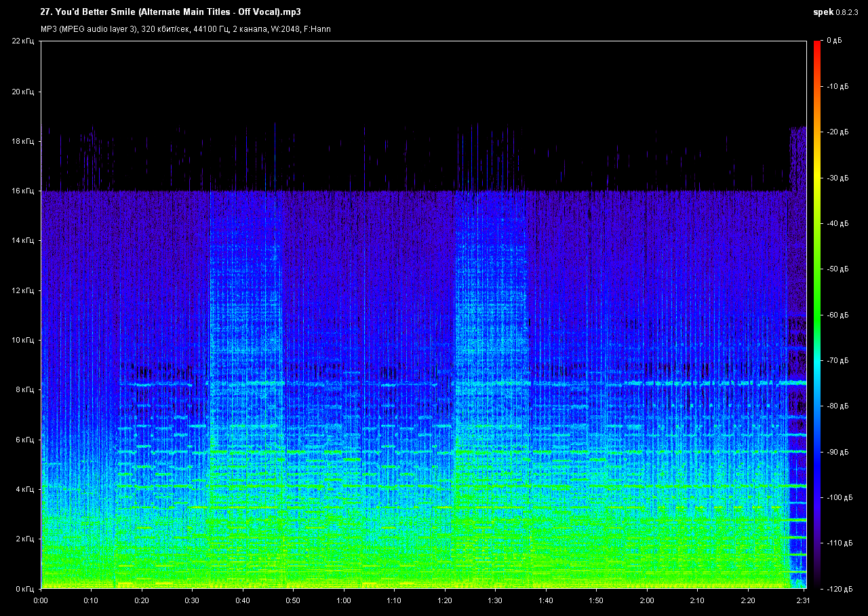Click the spek version number 0.8.2.3

846,12
